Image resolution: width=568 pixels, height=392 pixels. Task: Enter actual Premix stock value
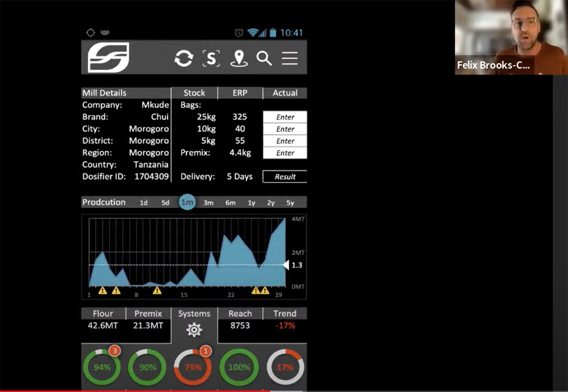pos(285,153)
